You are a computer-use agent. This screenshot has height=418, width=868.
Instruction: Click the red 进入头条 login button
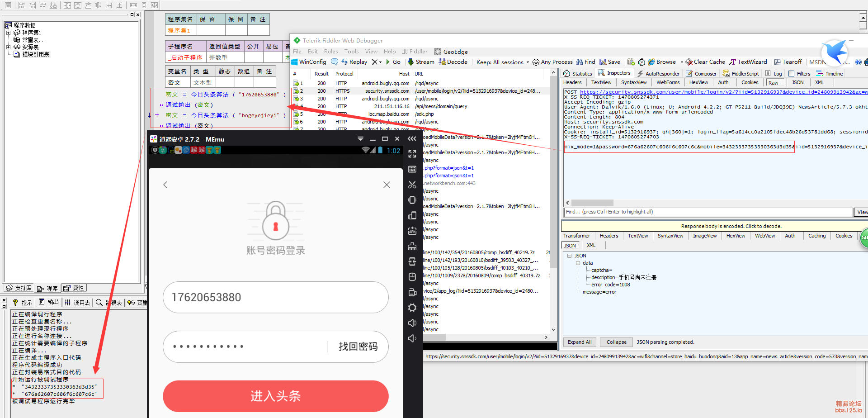pos(275,396)
